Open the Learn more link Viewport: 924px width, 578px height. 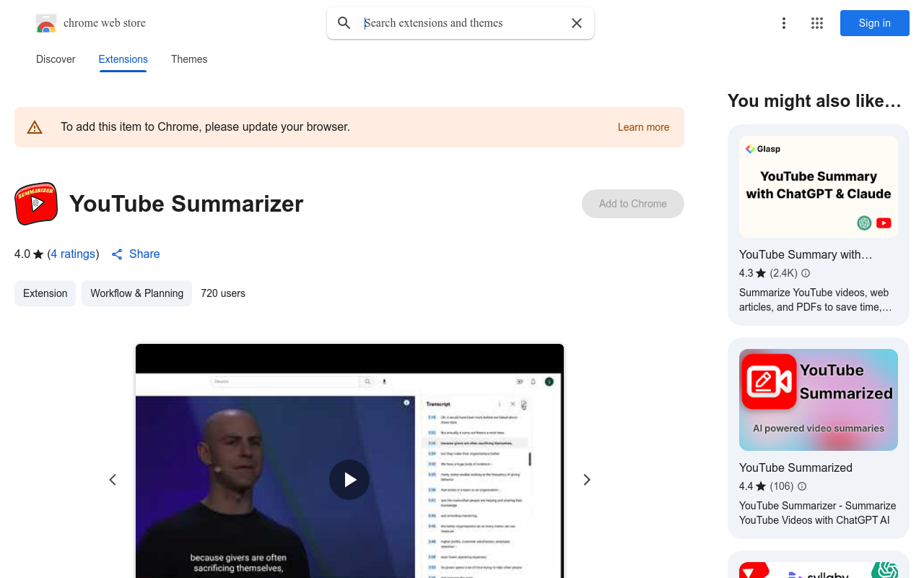(643, 127)
